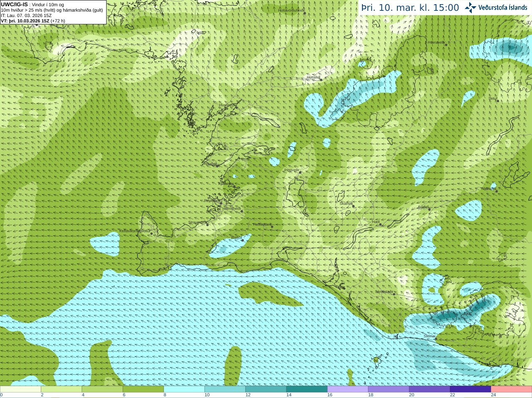The height and width of the screenshot is (398, 532).
Task: Pick the 22–24 m/s dark indigo swatch
Action: (470, 389)
